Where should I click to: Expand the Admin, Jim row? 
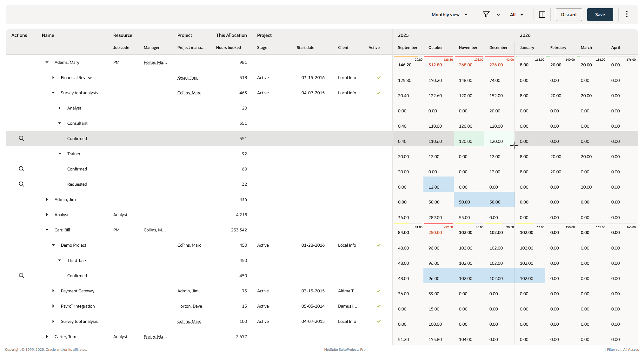(x=47, y=200)
